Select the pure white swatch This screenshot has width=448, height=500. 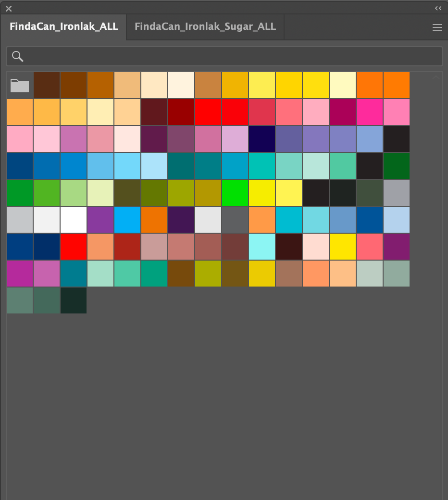pos(74,220)
